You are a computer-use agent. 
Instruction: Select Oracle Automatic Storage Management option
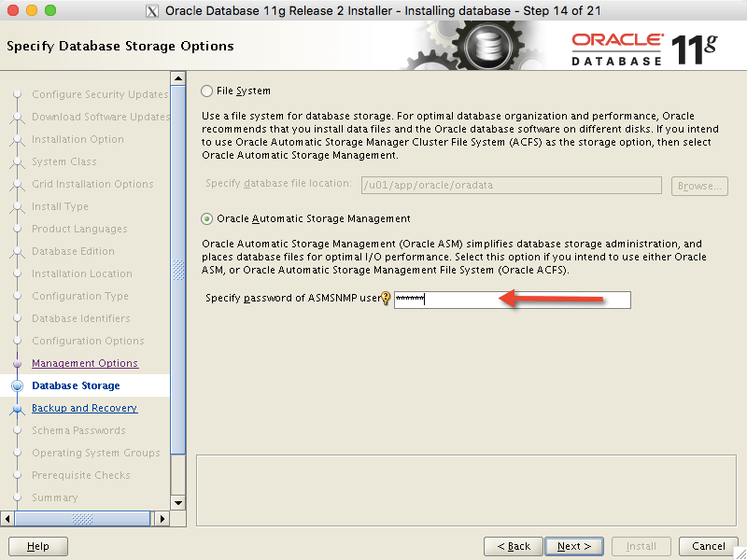(x=207, y=218)
